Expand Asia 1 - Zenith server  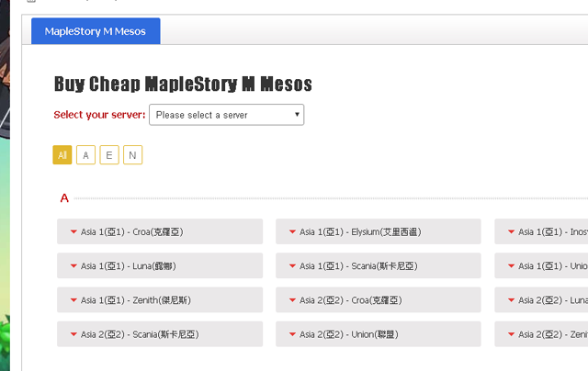pos(160,299)
